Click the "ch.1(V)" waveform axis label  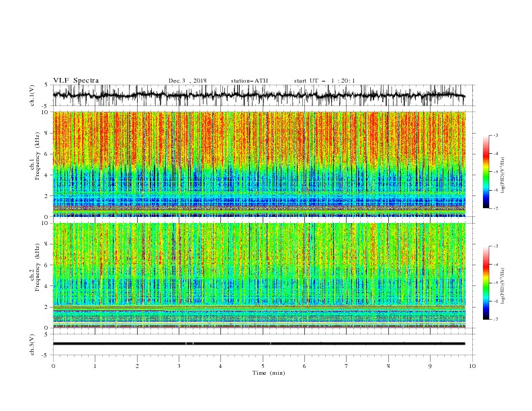point(32,95)
